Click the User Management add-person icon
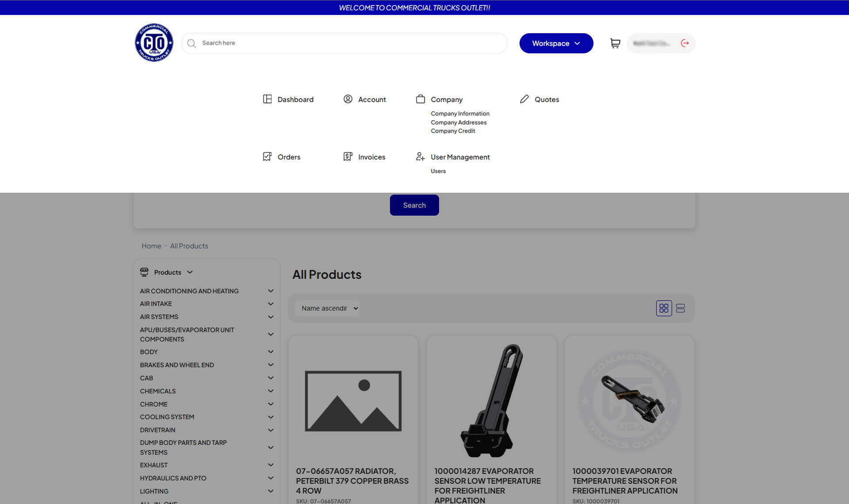The image size is (849, 504). click(421, 157)
